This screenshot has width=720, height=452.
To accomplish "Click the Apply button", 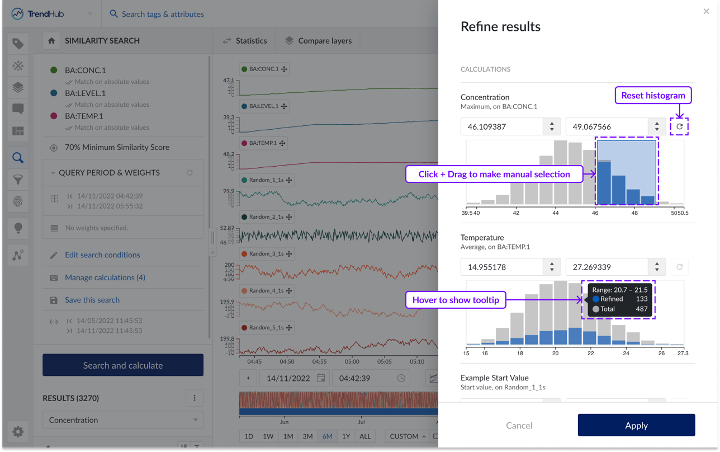I will [636, 425].
